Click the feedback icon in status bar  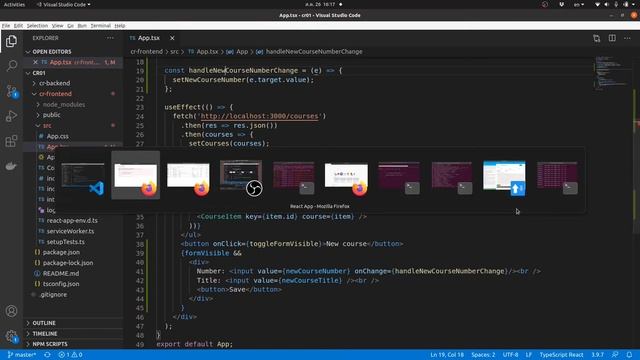click(615, 355)
